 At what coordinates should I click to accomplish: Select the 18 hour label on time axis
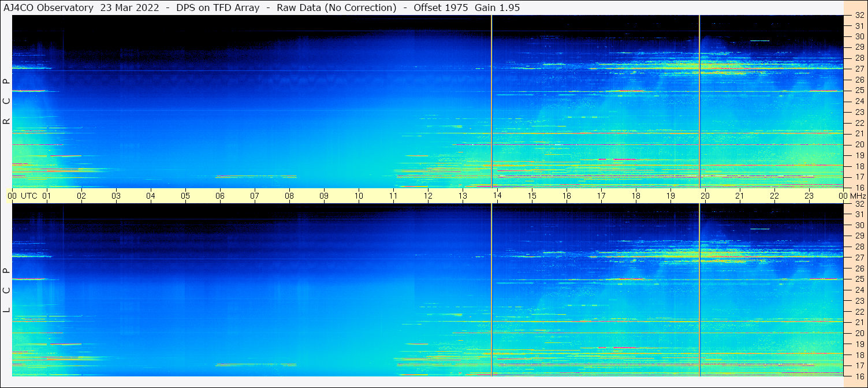pyautogui.click(x=636, y=196)
